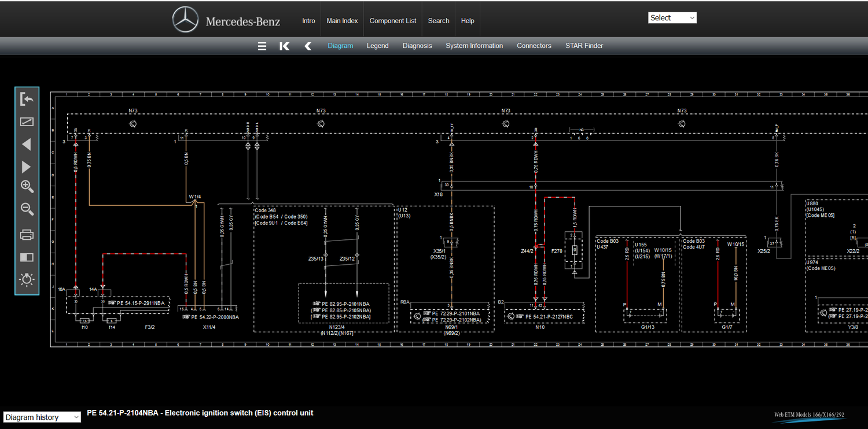
Task: Click the F3/2 fuse box label
Action: [149, 327]
